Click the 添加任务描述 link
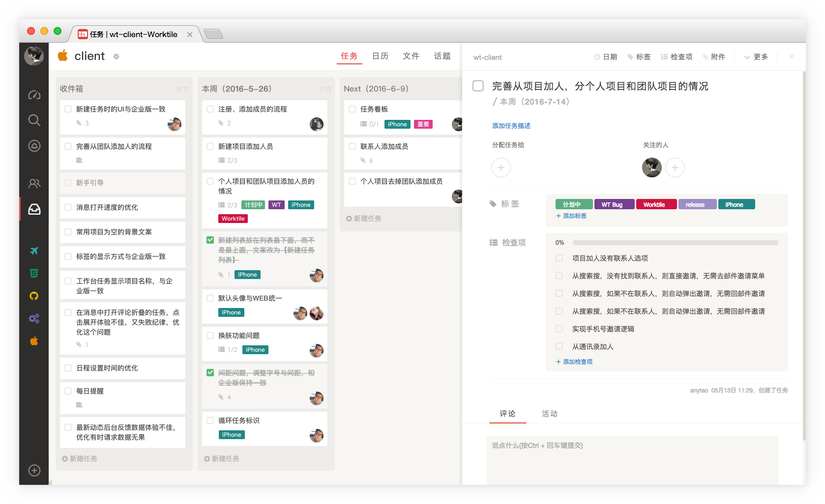825x504 pixels. 511,126
